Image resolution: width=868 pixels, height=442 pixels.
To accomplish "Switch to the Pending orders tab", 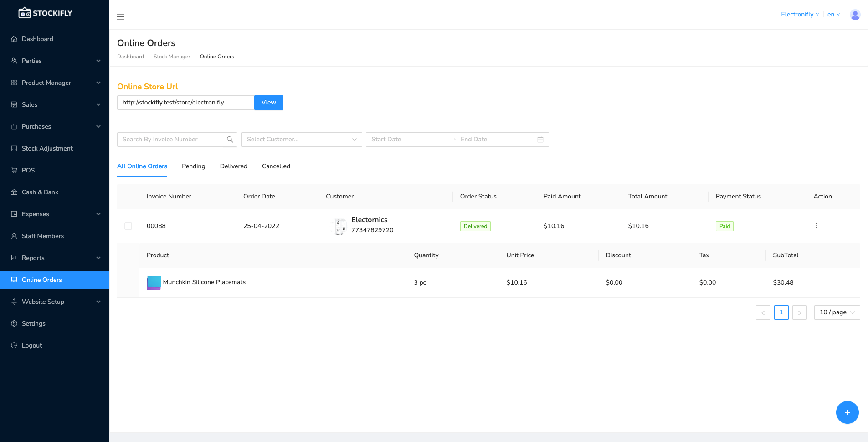I will pyautogui.click(x=193, y=166).
